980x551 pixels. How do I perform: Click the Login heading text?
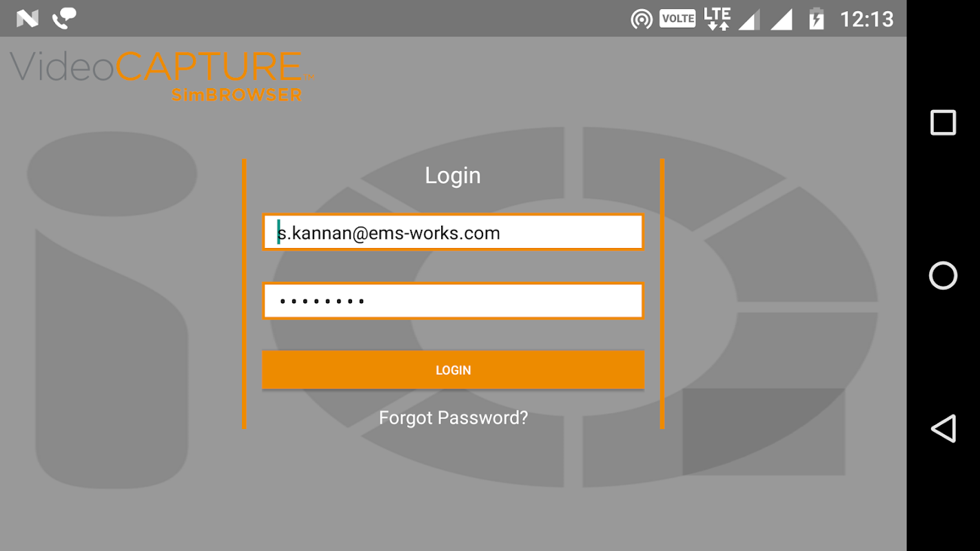coord(453,176)
